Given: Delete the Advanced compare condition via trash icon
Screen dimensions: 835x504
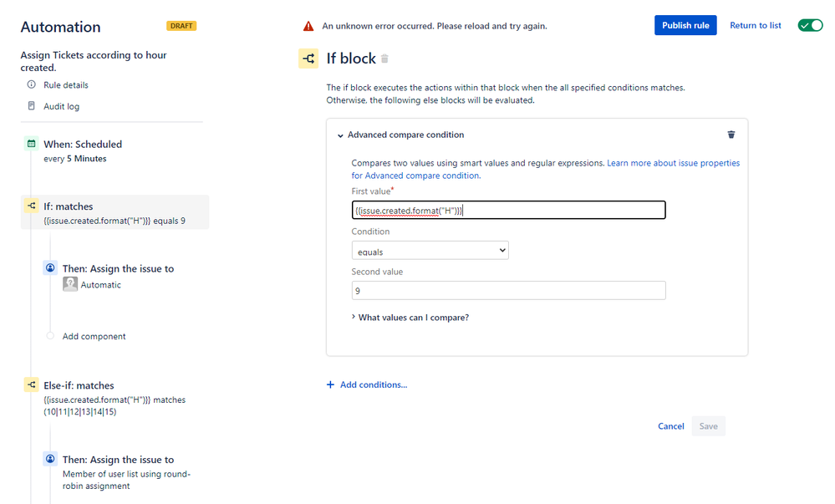Looking at the screenshot, I should point(731,135).
